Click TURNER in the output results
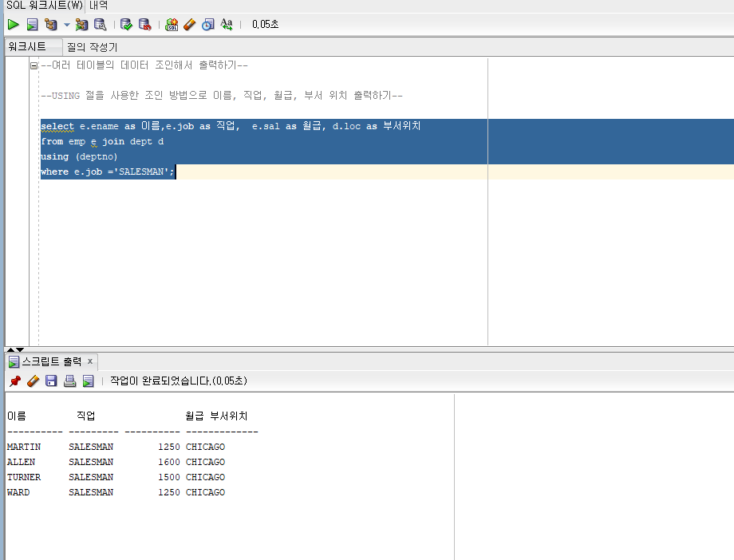The width and height of the screenshot is (734, 560). coord(24,477)
